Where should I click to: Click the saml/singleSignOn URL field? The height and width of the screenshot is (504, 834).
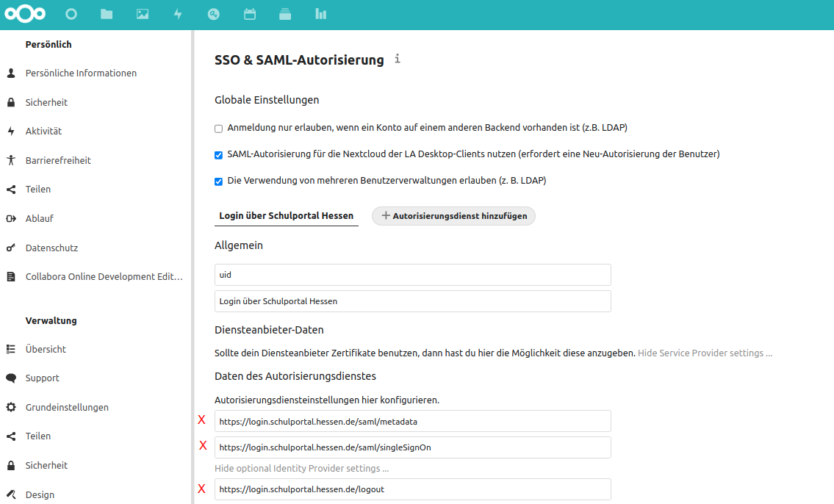(x=413, y=447)
